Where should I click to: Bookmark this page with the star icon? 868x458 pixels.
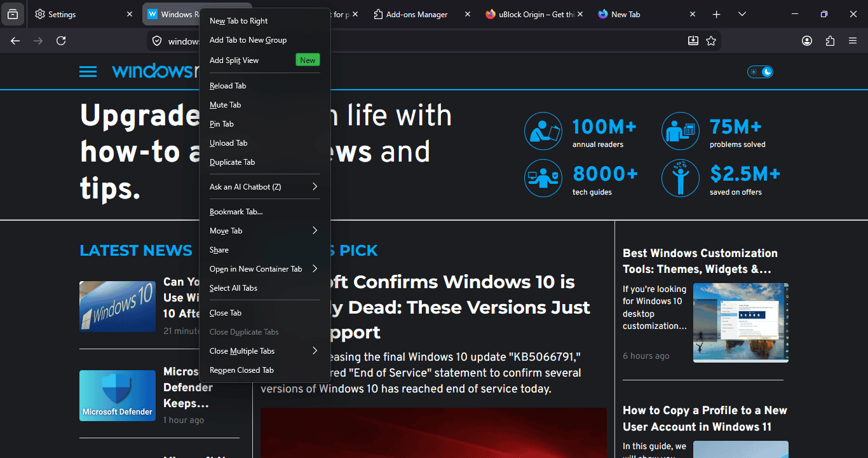[x=712, y=40]
